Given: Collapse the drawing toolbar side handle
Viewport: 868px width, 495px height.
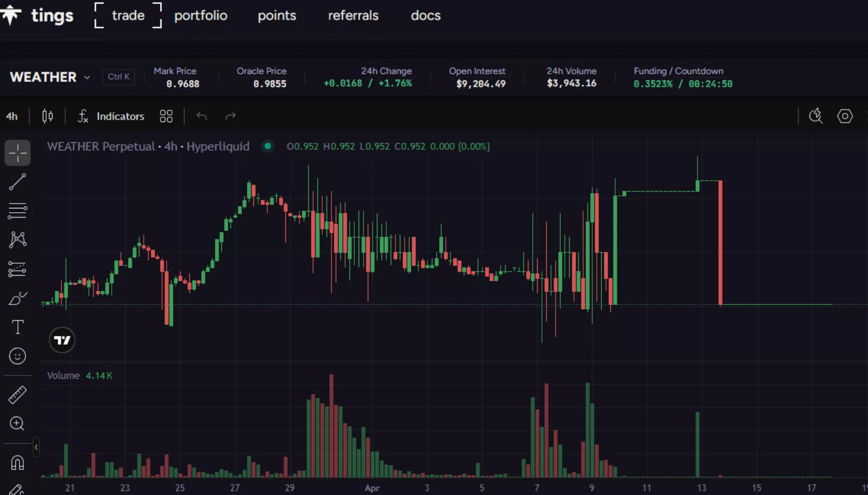Looking at the screenshot, I should pyautogui.click(x=36, y=447).
